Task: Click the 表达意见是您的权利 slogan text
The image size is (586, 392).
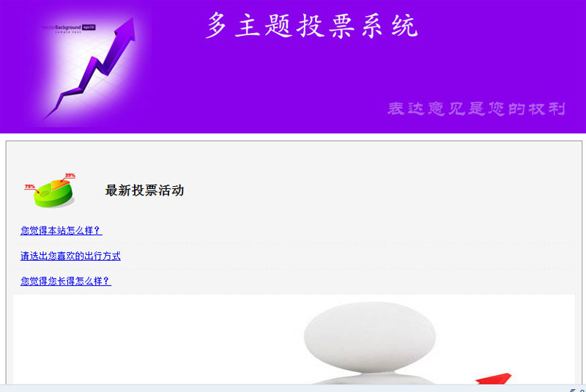Action: click(476, 108)
